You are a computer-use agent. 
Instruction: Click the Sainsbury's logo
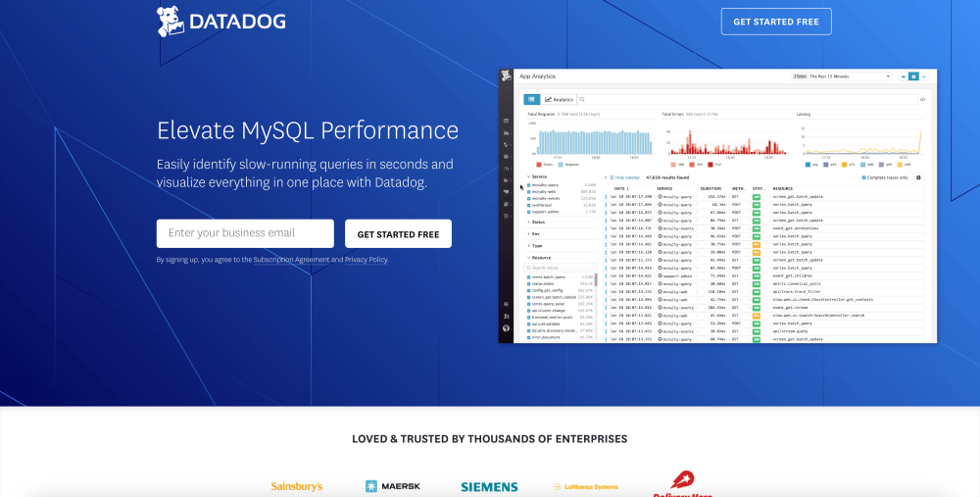(x=297, y=486)
